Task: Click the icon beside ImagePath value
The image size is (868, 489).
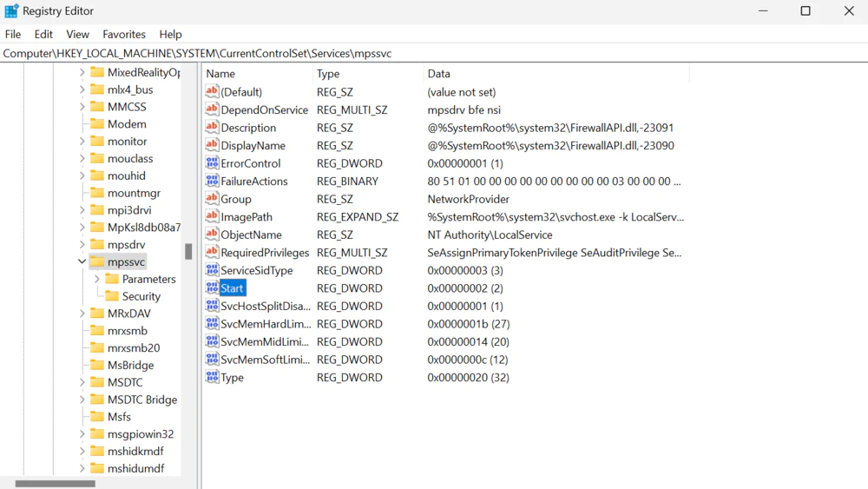Action: 212,216
